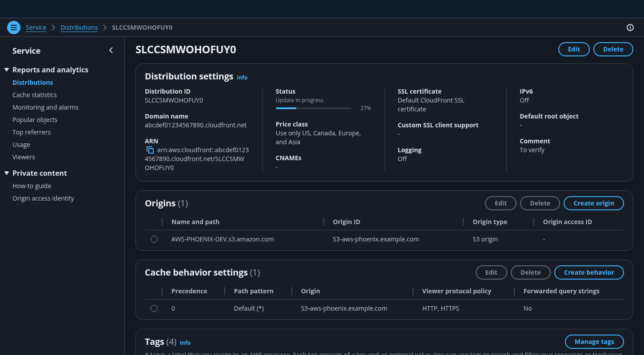Click the Origin ID column header
This screenshot has width=644, height=355.
(346, 222)
